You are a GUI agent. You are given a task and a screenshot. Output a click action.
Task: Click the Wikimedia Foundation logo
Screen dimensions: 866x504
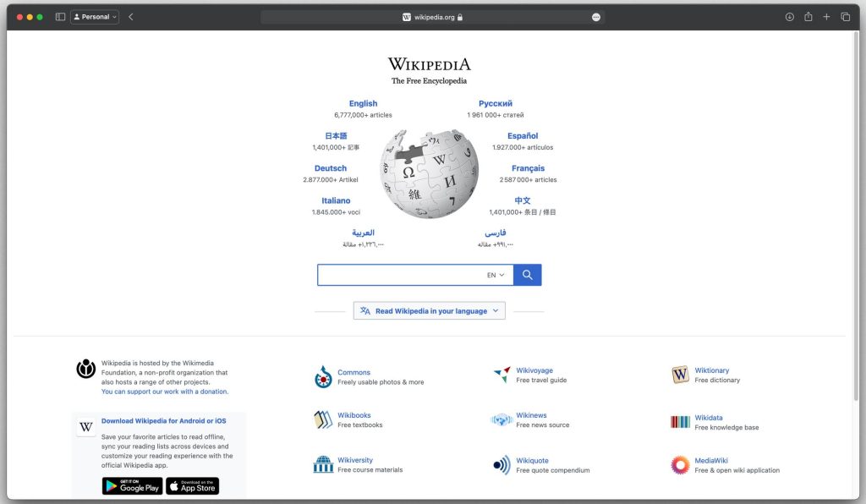85,368
